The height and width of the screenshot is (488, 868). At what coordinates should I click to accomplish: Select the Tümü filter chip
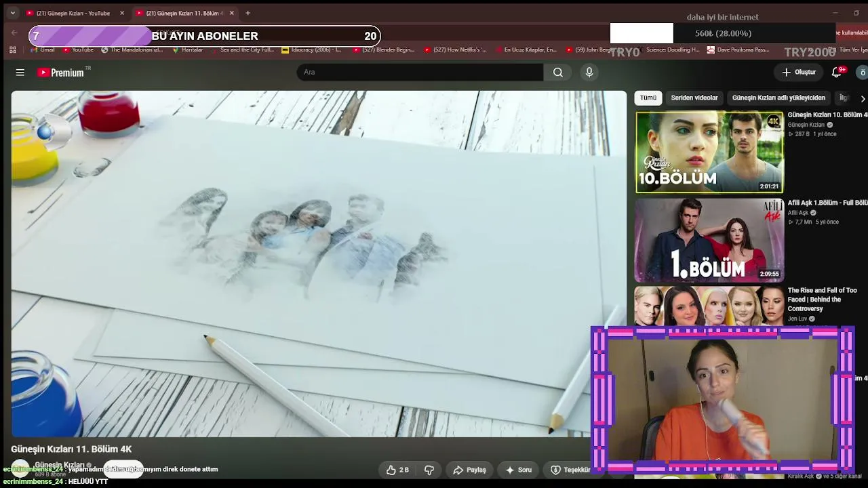pyautogui.click(x=648, y=98)
